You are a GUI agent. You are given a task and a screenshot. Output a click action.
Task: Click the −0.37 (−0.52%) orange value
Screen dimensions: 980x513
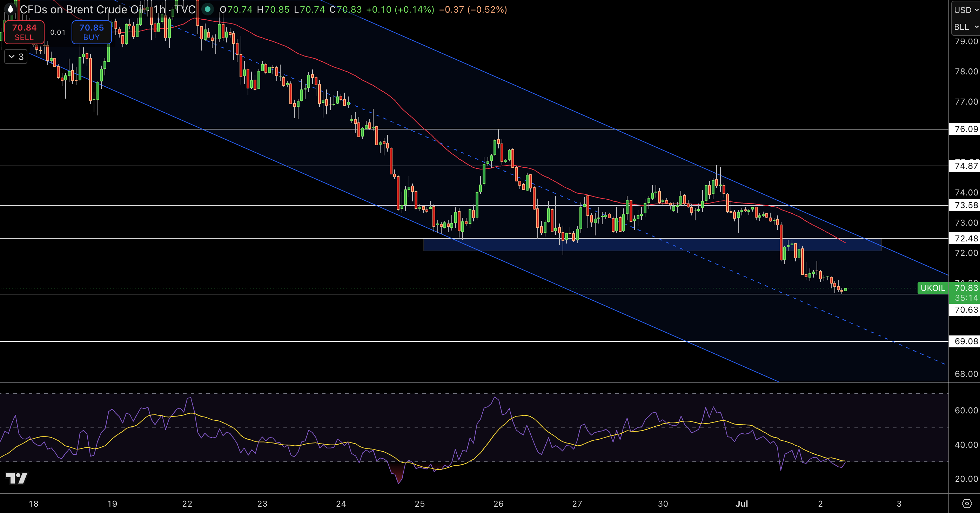click(x=473, y=9)
